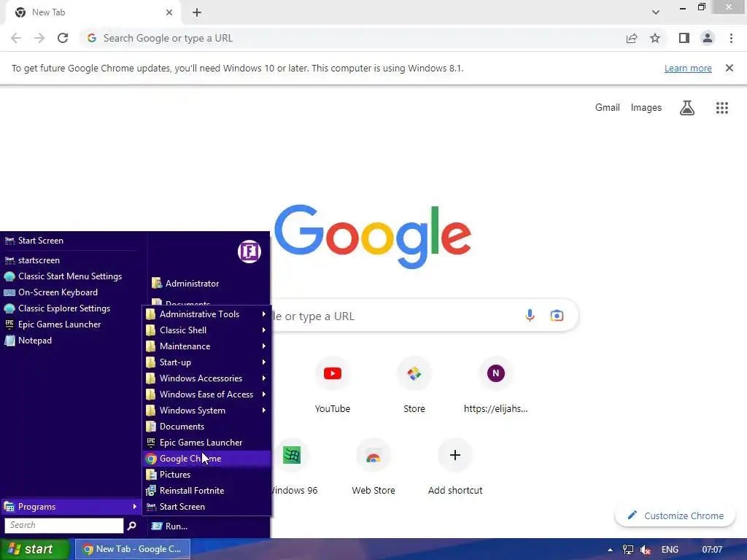747x560 pixels.
Task: Select Reinstall Fortnite
Action: click(x=206, y=491)
